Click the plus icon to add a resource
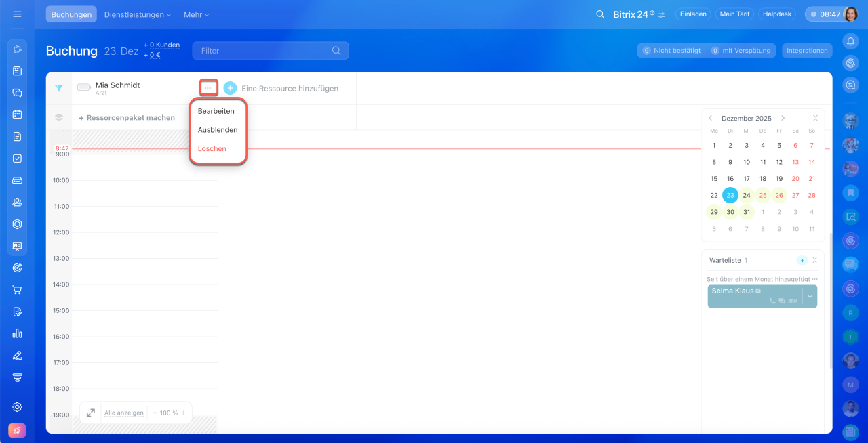Image resolution: width=868 pixels, height=443 pixels. [231, 88]
